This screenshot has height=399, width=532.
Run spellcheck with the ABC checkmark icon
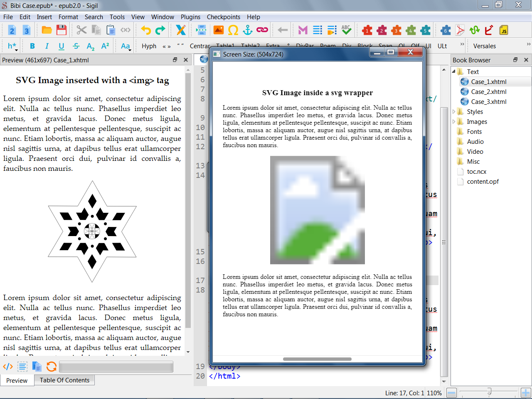346,30
